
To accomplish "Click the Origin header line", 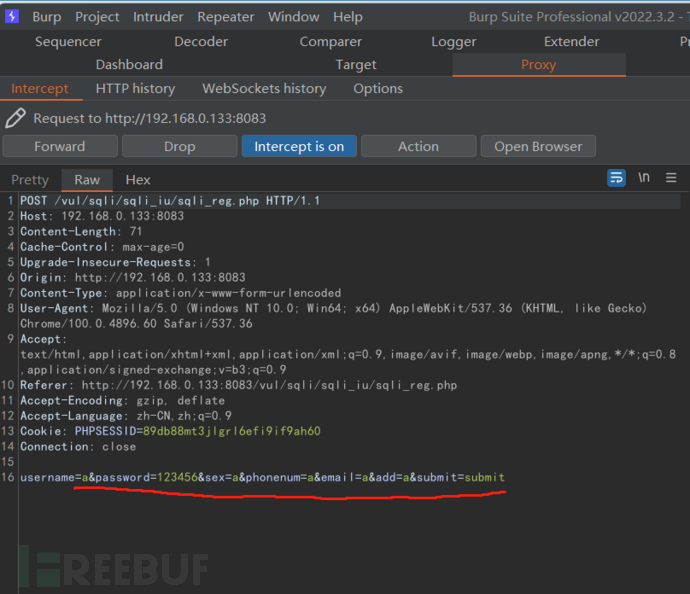I will 133,278.
